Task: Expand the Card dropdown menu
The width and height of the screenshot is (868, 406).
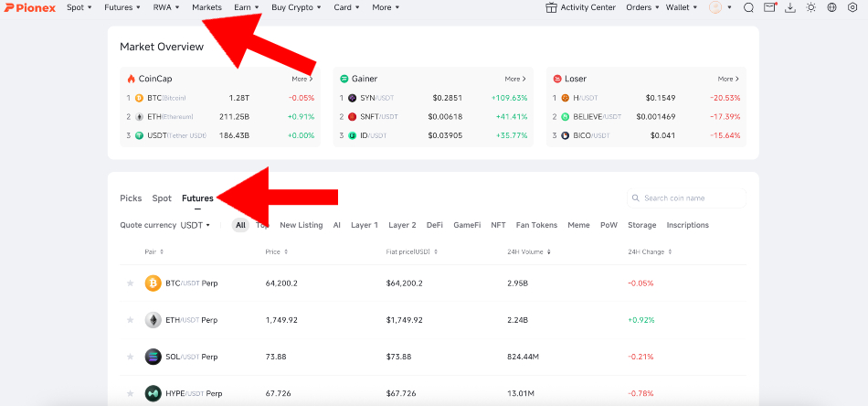Action: 346,7
